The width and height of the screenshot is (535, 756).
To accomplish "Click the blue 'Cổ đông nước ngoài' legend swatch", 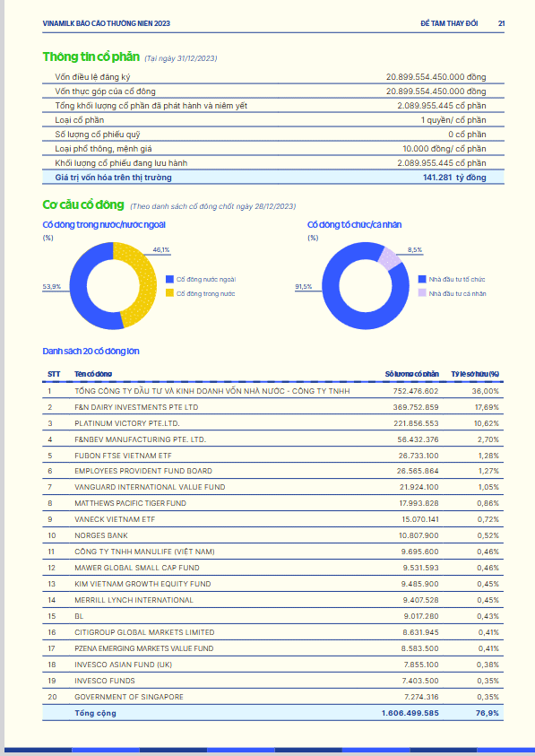I will click(169, 279).
